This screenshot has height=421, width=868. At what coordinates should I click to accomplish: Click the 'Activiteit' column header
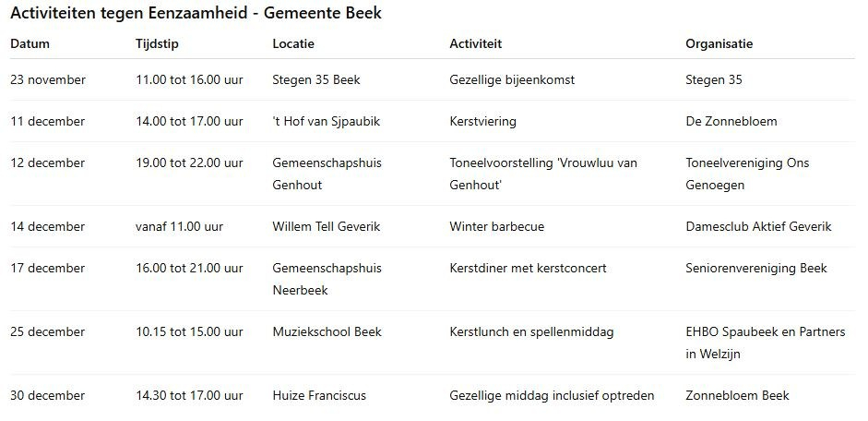click(475, 43)
